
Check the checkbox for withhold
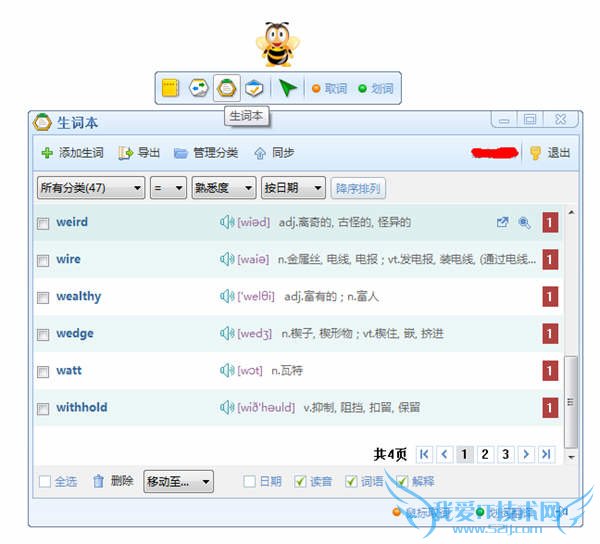tap(43, 409)
